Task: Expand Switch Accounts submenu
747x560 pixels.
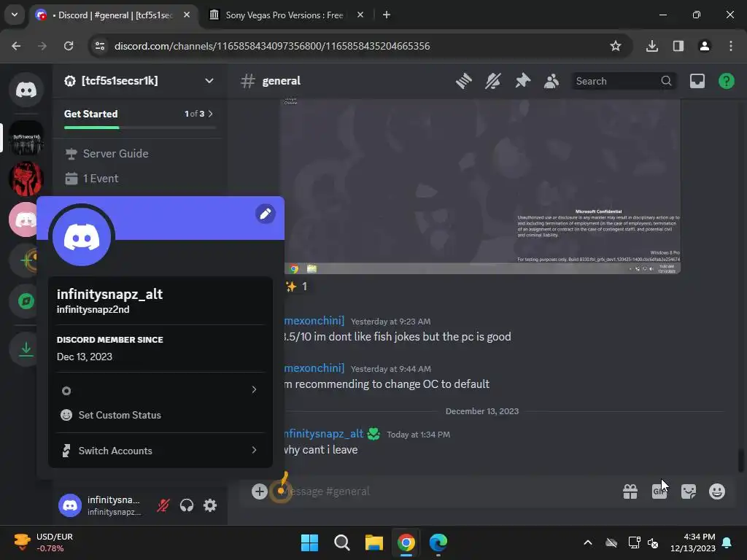Action: [160, 451]
